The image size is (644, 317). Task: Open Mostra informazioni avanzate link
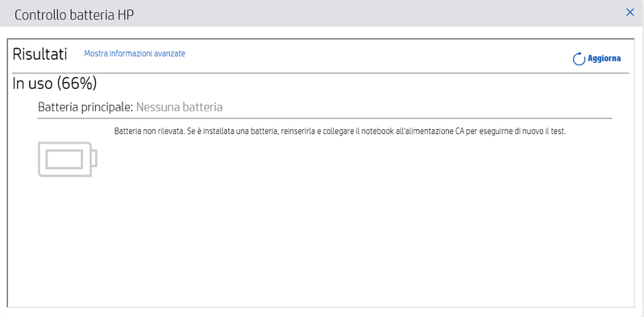[x=135, y=53]
